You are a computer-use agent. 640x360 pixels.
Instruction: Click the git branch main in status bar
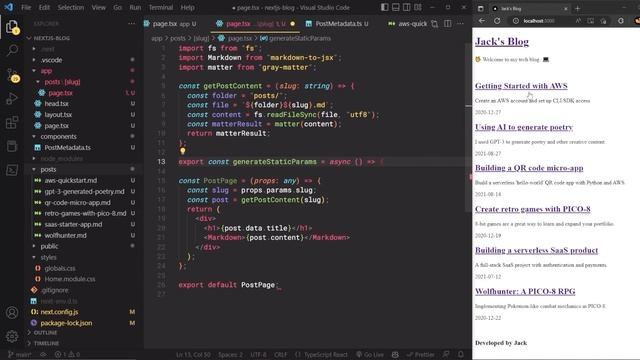coord(20,354)
